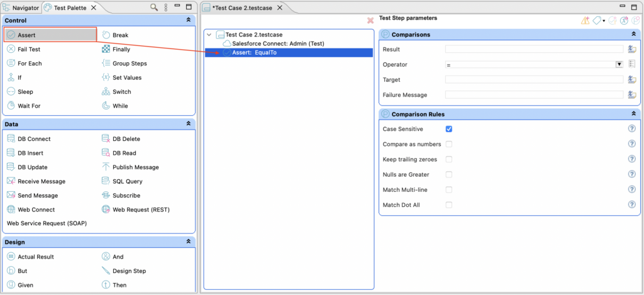Image resolution: width=644 pixels, height=295 pixels.
Task: Select the Publish Message step
Action: coord(130,167)
